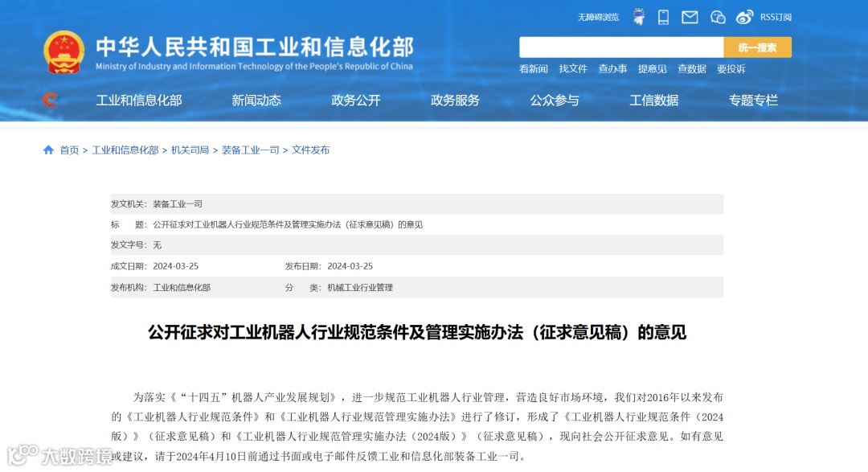Open the mobile version phone icon
Viewport: 868px width, 472px height.
coord(663,17)
